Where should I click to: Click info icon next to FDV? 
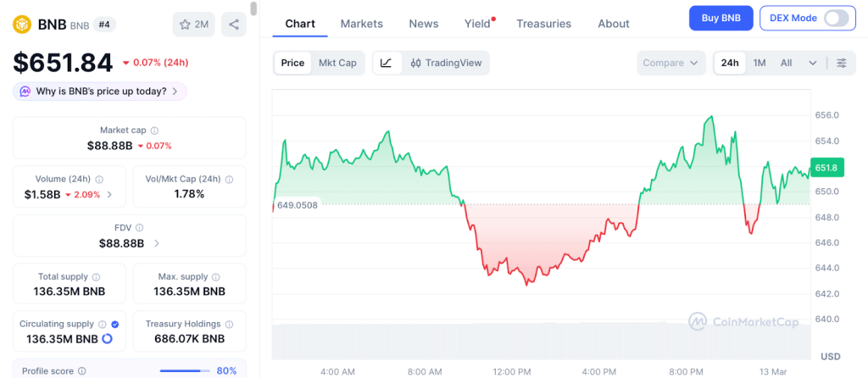140,227
